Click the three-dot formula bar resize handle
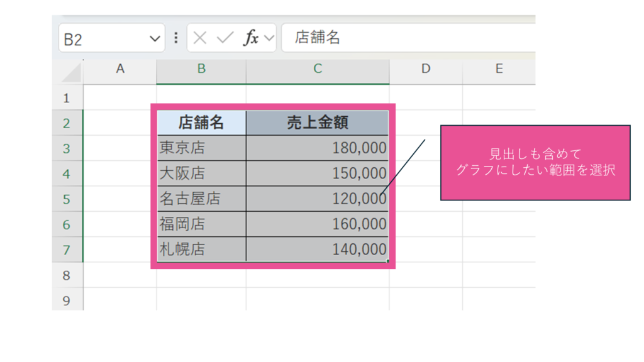 [176, 38]
